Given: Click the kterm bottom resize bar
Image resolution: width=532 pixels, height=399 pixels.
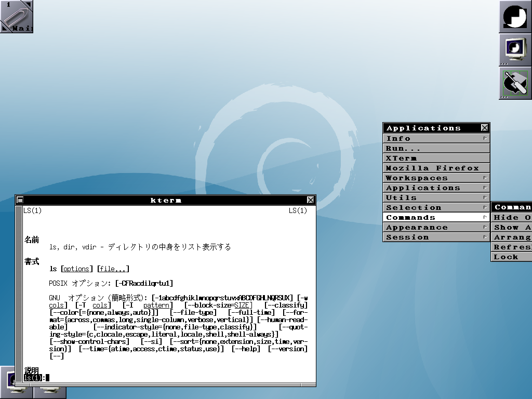Looking at the screenshot, I should [166, 385].
